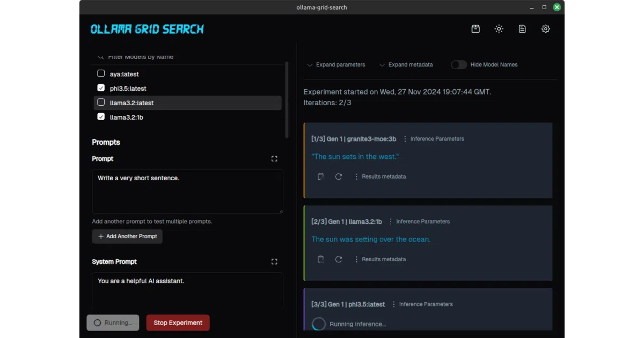Image resolution: width=644 pixels, height=338 pixels.
Task: Minimize the ollama-grid-search window
Action: 532,8
